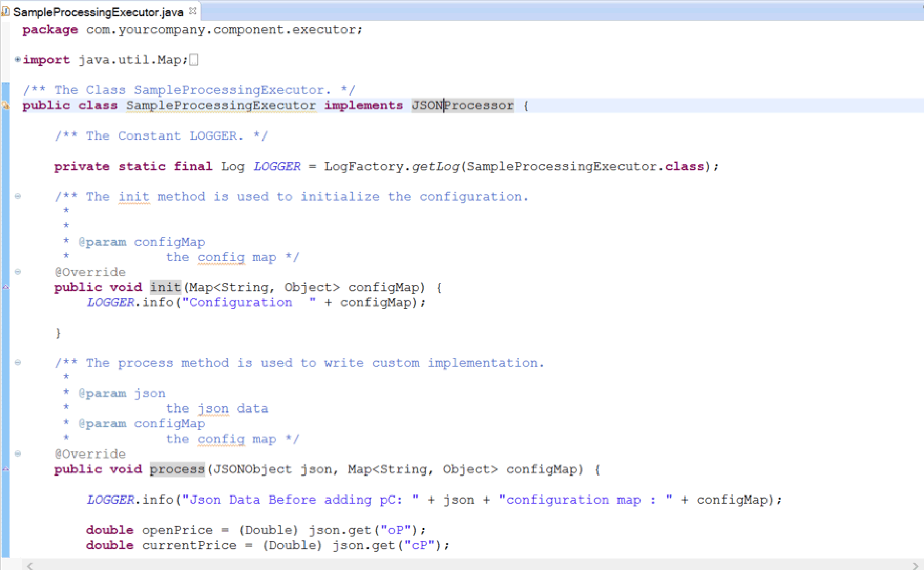Click the override indicator beside init method
The width and height of the screenshot is (924, 570).
coord(5,287)
